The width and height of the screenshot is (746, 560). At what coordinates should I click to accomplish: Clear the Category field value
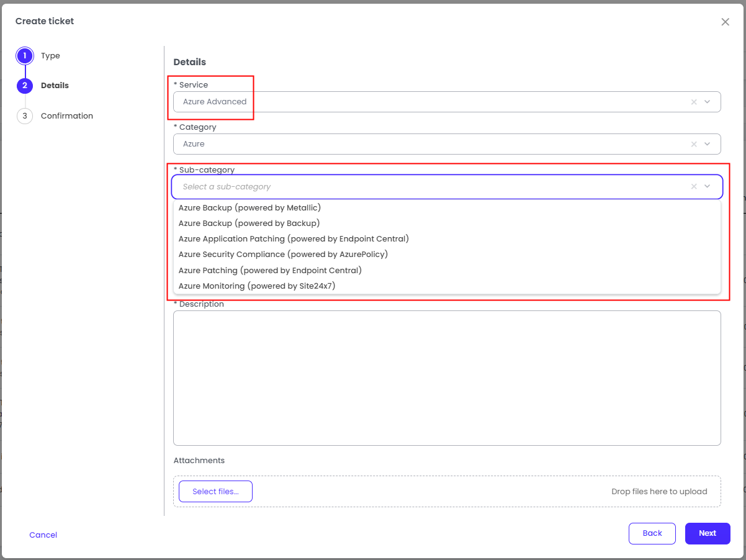pos(694,144)
